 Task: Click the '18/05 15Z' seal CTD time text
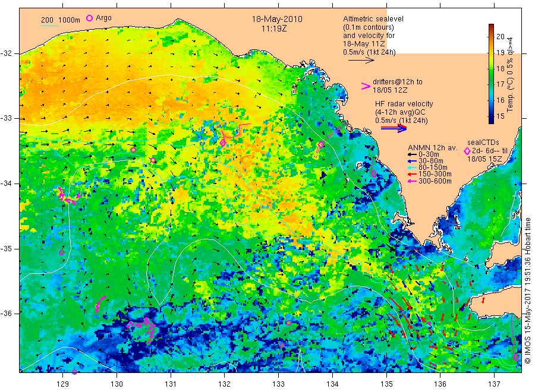tap(484, 159)
